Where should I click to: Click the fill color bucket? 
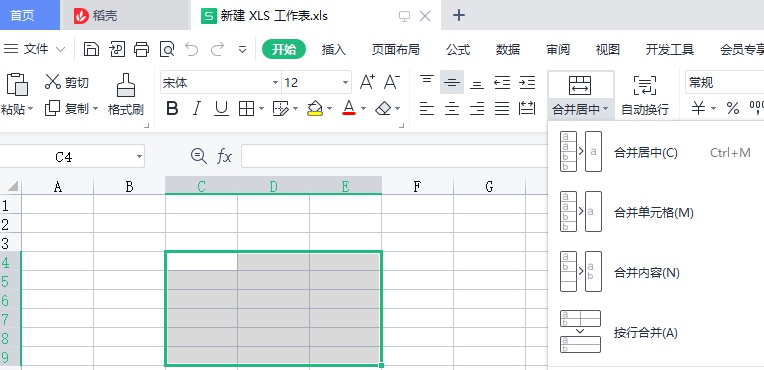click(315, 108)
